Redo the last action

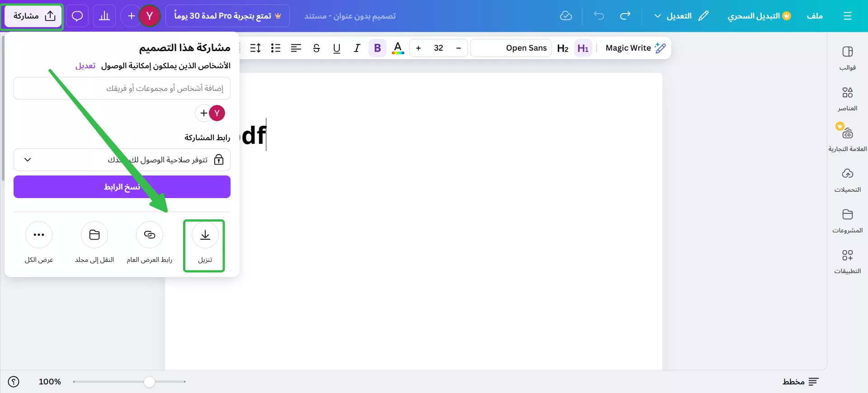(x=625, y=16)
